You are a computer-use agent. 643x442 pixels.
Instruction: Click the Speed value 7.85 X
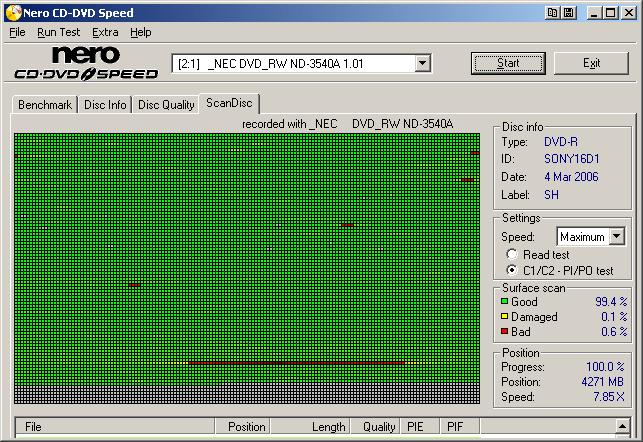pos(609,396)
